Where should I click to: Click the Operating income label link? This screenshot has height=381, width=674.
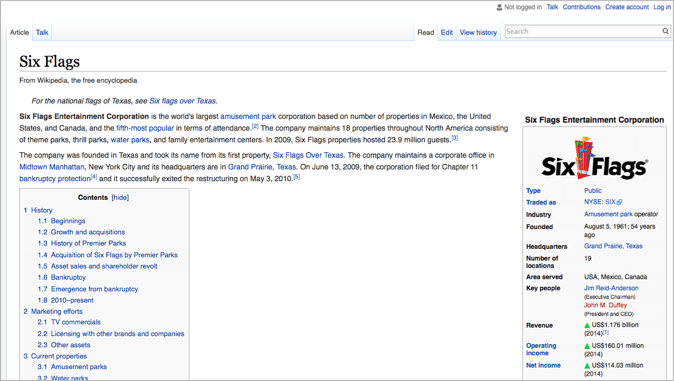point(541,349)
